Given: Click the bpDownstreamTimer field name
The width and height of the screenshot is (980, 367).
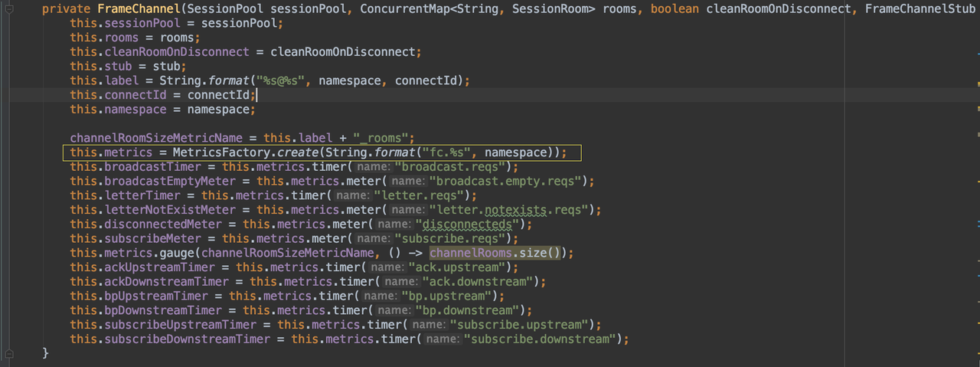Looking at the screenshot, I should tap(162, 310).
